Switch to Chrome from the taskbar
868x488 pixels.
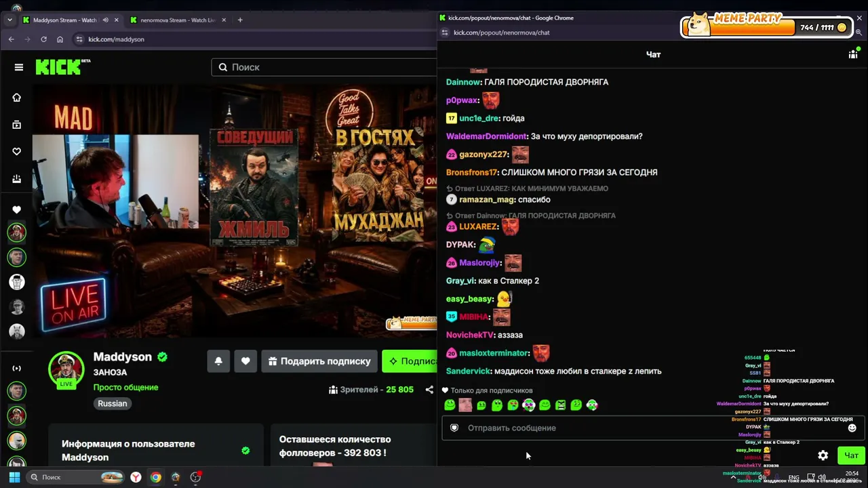pyautogui.click(x=155, y=477)
